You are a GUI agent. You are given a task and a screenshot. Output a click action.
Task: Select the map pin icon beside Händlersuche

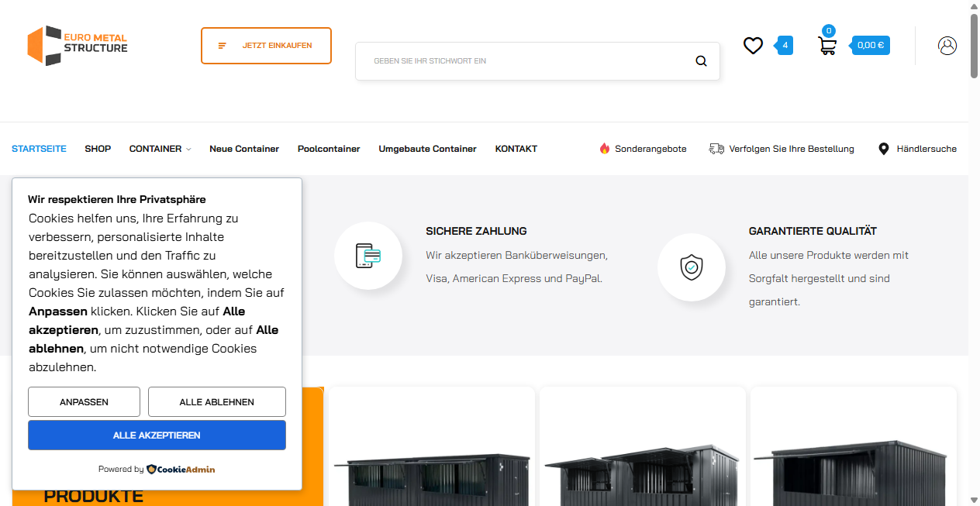pyautogui.click(x=884, y=148)
